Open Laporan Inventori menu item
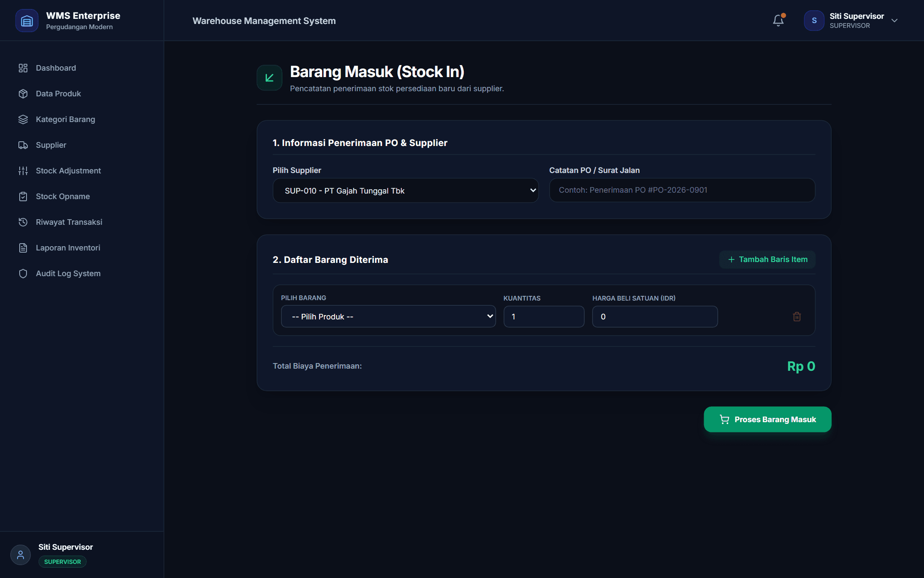 (x=82, y=248)
